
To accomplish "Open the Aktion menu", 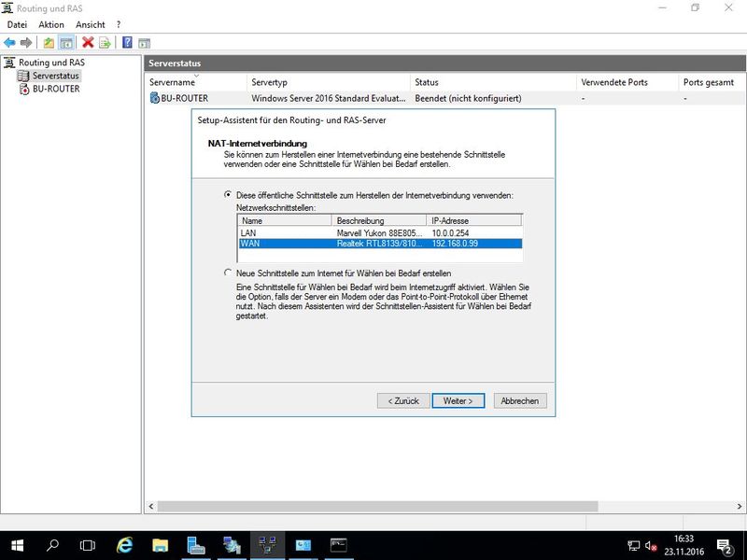I will (x=51, y=25).
